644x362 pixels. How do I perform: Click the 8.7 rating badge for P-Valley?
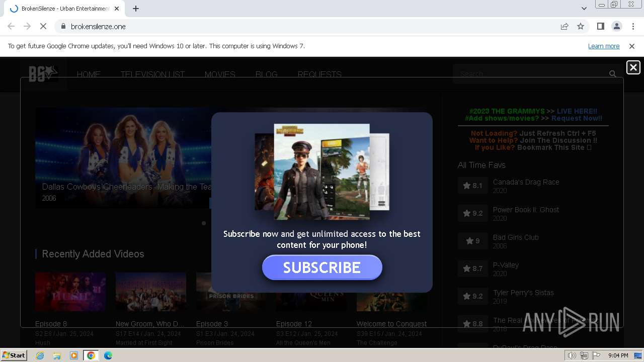[472, 268]
